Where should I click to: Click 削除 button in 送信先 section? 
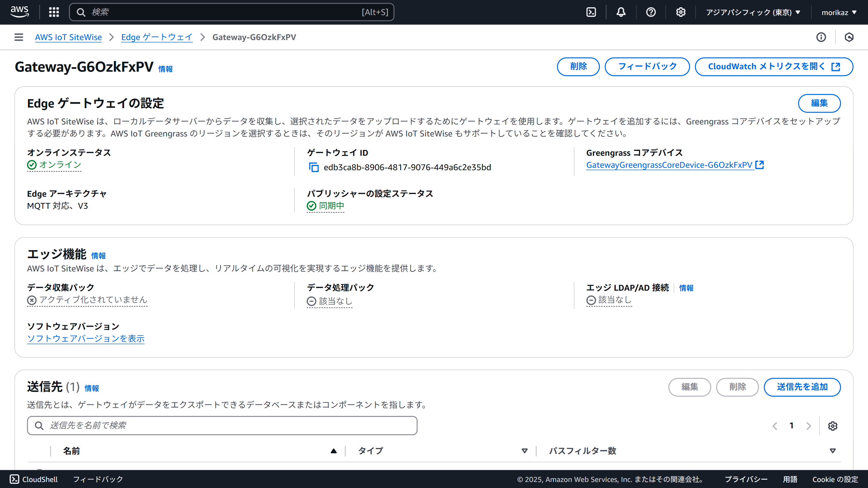[737, 387]
